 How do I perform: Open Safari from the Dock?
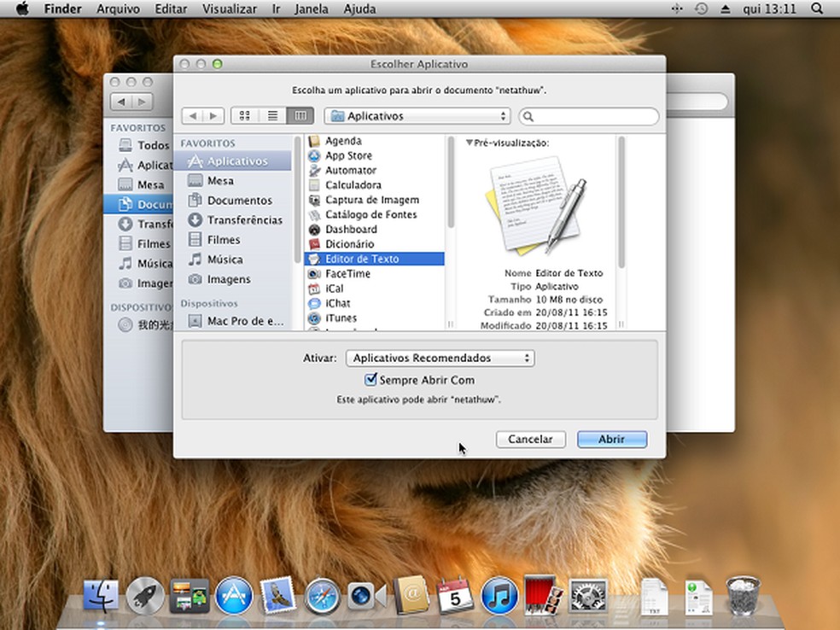pyautogui.click(x=323, y=595)
